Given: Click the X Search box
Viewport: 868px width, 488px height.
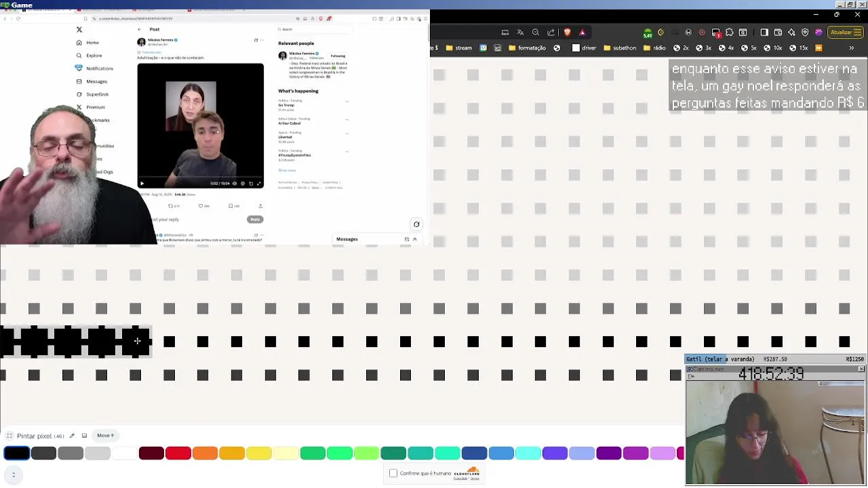Looking at the screenshot, I should point(315,29).
